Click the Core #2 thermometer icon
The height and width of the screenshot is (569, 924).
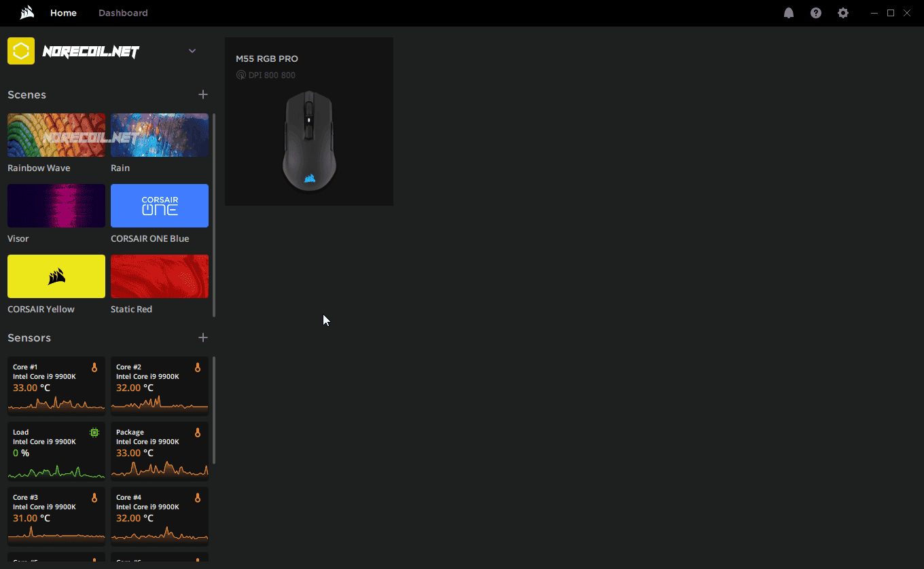(x=198, y=367)
